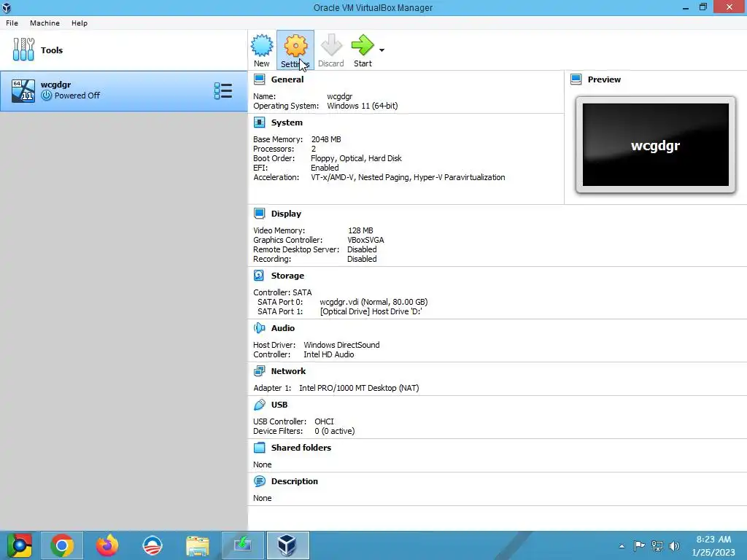Click Graphics Controller value VBoxSVGA

coord(366,240)
